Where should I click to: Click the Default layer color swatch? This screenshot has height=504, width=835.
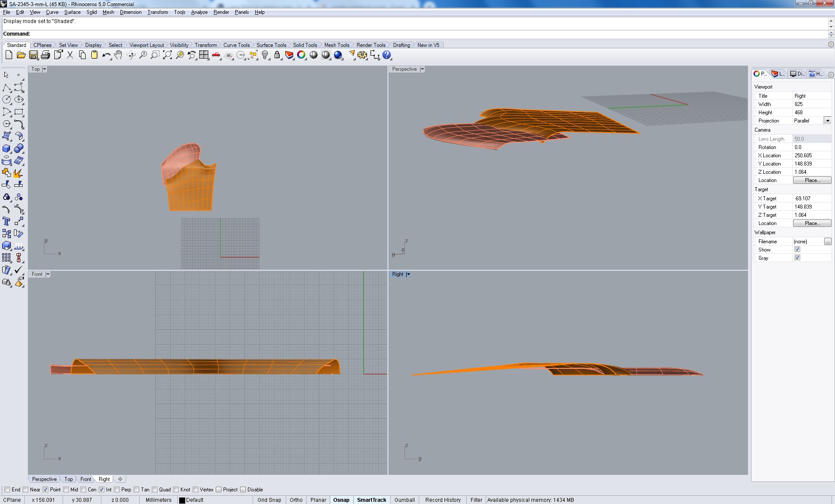coord(183,500)
